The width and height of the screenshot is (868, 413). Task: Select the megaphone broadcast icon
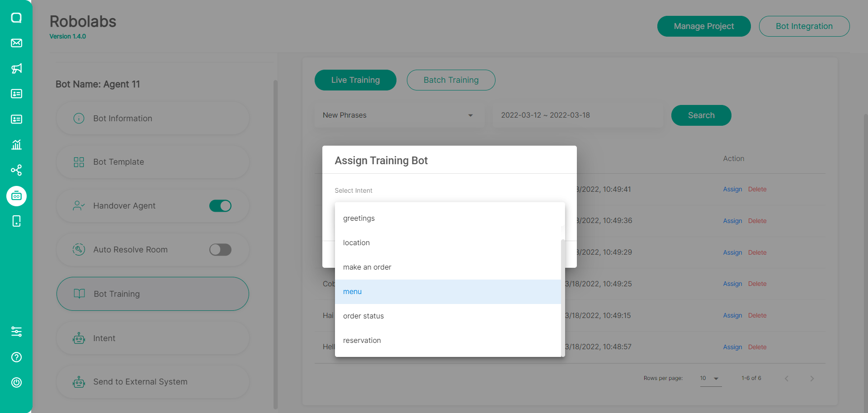pyautogui.click(x=16, y=68)
